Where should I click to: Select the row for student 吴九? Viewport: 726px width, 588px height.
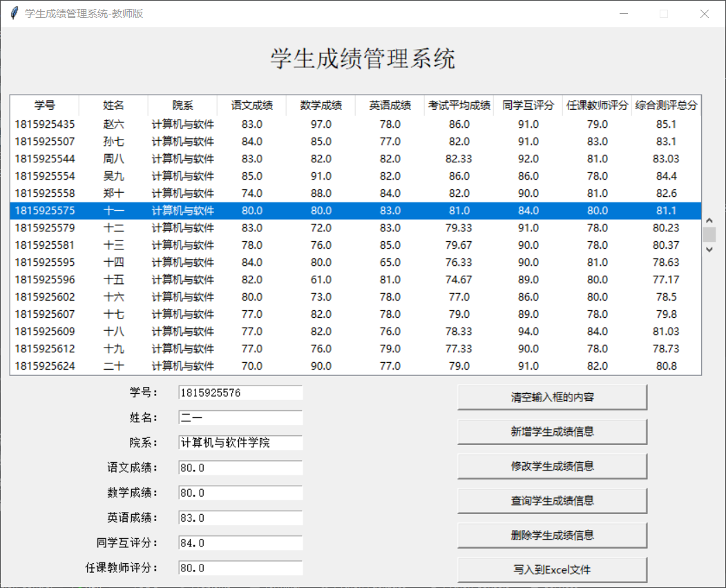[x=356, y=176]
